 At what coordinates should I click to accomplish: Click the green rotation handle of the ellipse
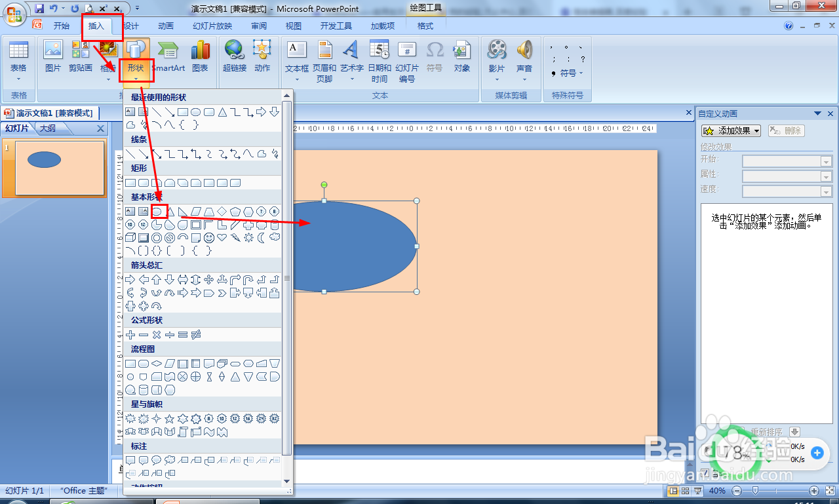click(x=324, y=185)
